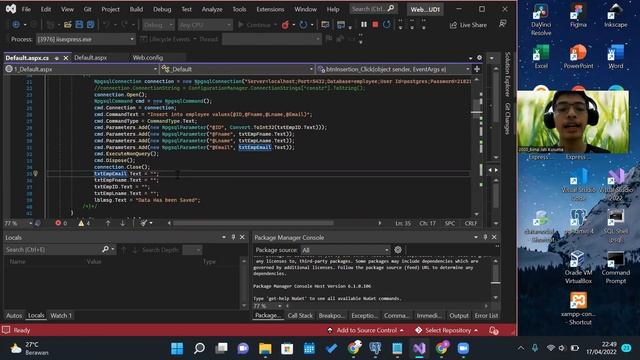
Task: Click the Windows Start button
Action: click(x=177, y=348)
